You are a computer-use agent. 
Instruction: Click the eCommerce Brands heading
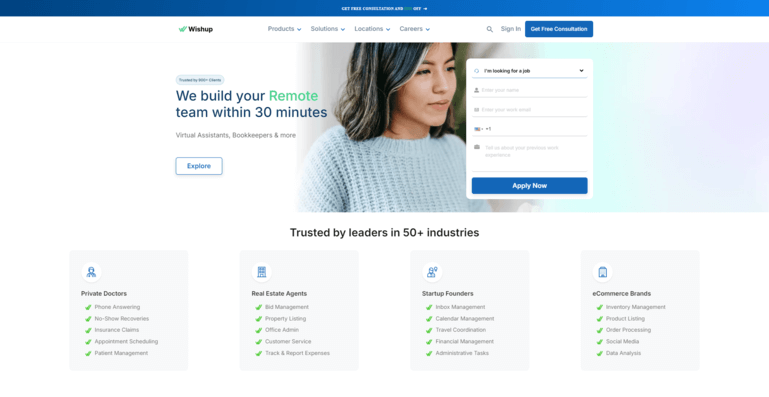[621, 293]
